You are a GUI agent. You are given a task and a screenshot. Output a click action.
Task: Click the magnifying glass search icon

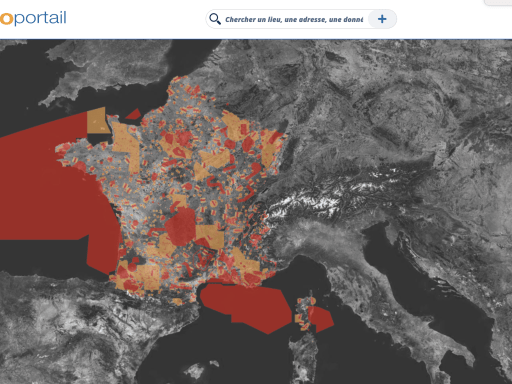(x=215, y=19)
